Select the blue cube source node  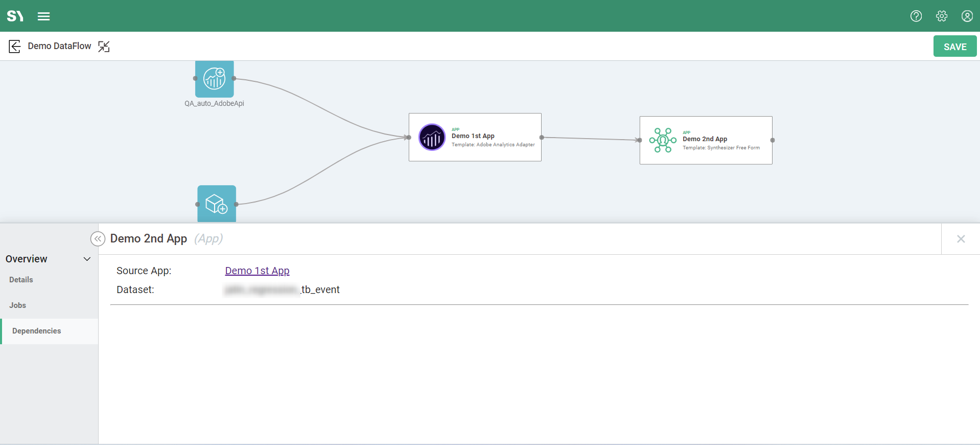coord(217,204)
